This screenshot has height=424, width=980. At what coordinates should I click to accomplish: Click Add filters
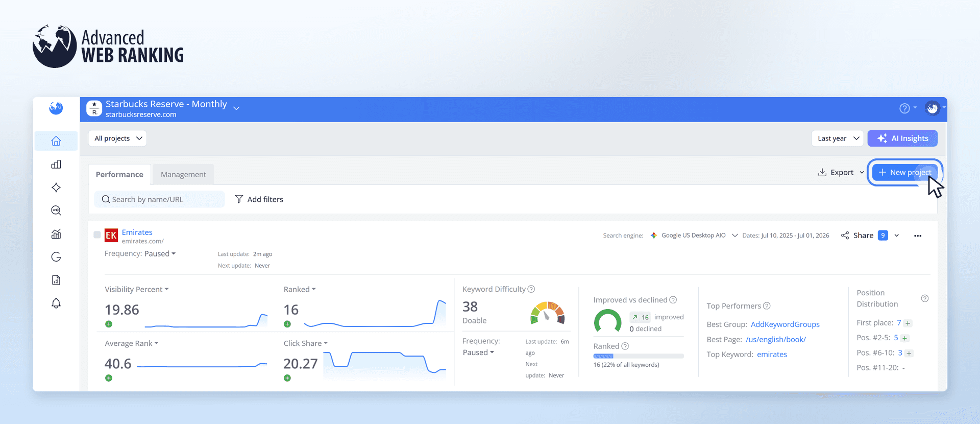(259, 199)
